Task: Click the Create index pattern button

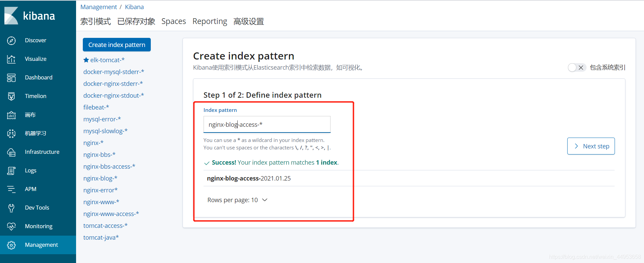Action: pyautogui.click(x=117, y=45)
